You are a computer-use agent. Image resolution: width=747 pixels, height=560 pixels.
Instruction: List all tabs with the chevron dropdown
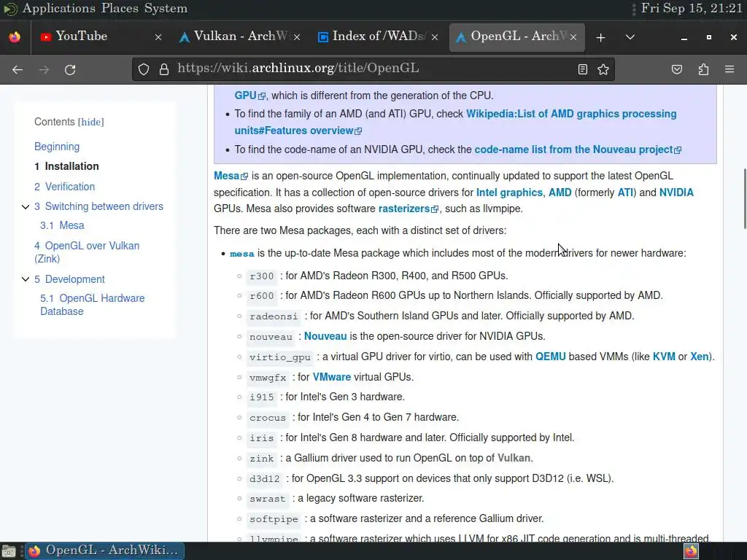pos(630,37)
